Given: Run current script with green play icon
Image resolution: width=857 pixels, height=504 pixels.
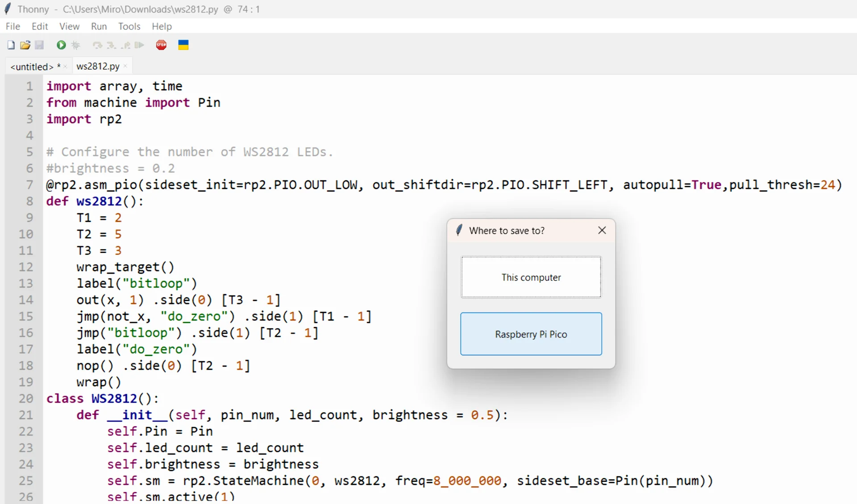Looking at the screenshot, I should tap(61, 45).
